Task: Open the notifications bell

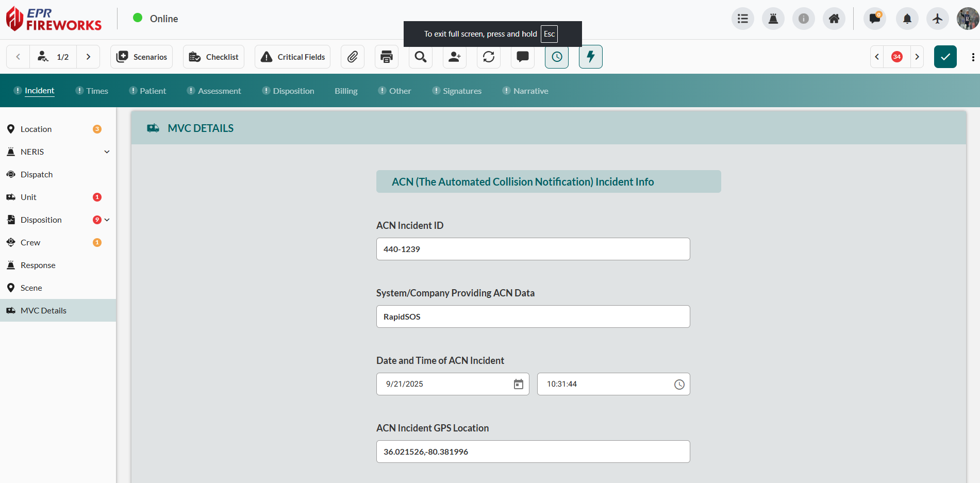Action: (x=907, y=18)
